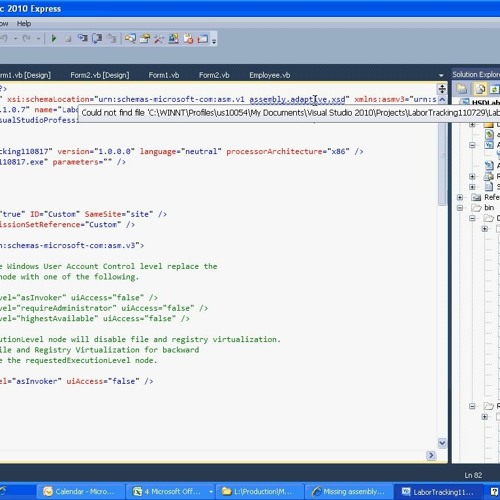500x500 pixels.
Task: Click the Undo arrow in the toolbar
Action: click(4, 39)
